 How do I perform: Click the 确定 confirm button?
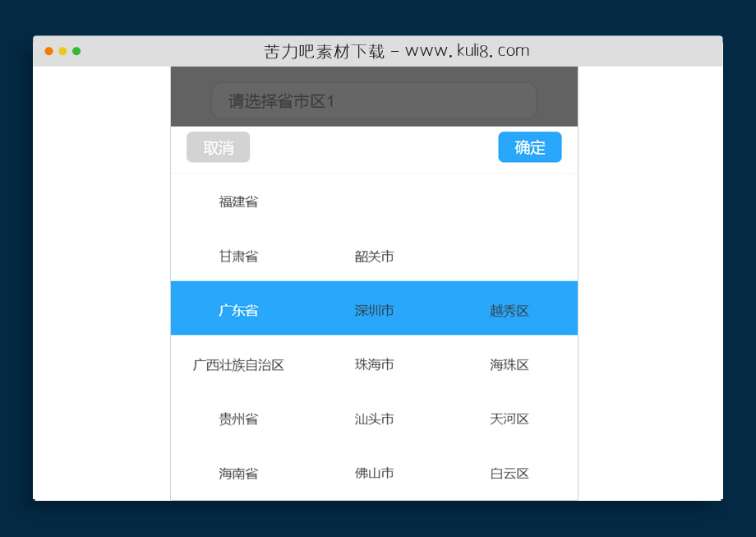529,147
